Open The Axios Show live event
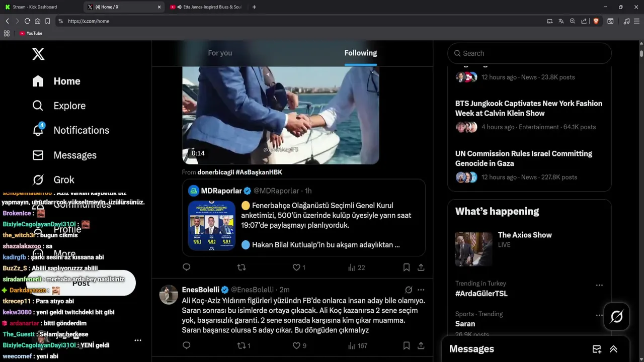This screenshot has height=362, width=644. pyautogui.click(x=525, y=235)
